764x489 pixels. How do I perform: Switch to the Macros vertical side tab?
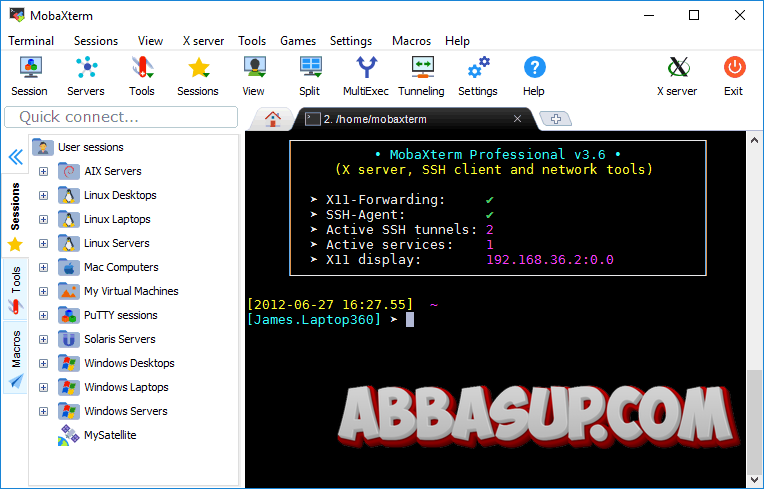coord(15,357)
